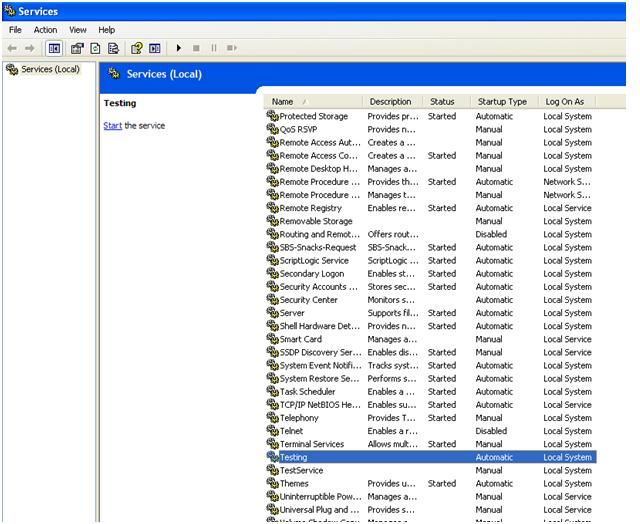Sort by the Startup Type column header

[x=502, y=102]
